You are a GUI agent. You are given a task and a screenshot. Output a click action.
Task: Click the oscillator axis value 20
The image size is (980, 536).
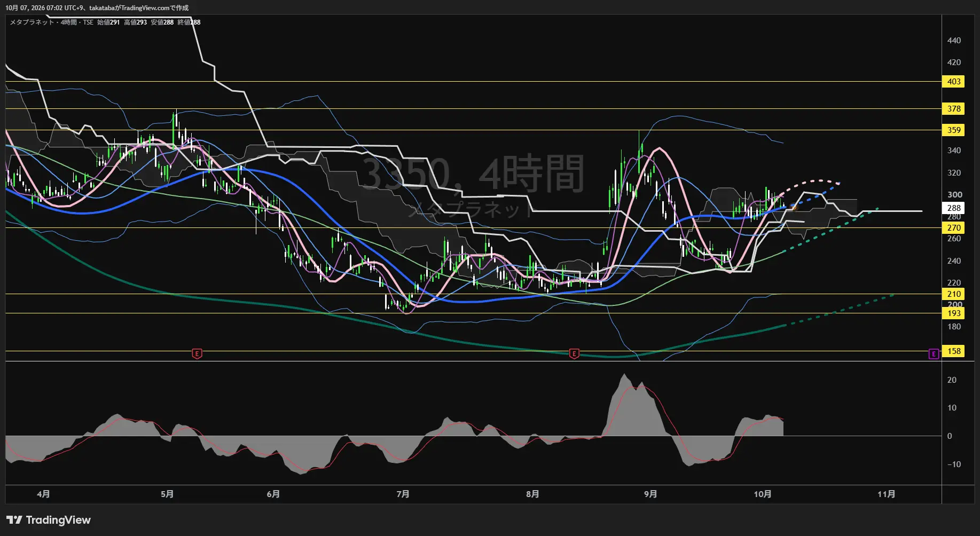[x=952, y=380]
